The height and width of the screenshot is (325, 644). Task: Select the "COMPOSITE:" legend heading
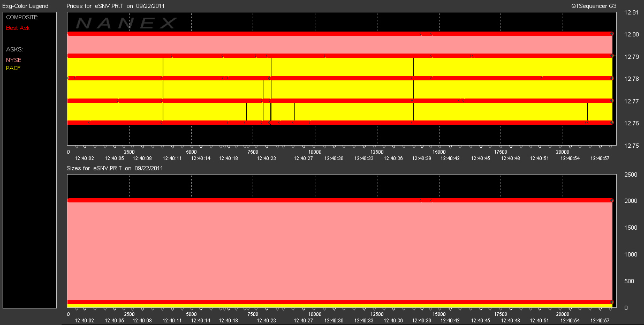pos(22,17)
